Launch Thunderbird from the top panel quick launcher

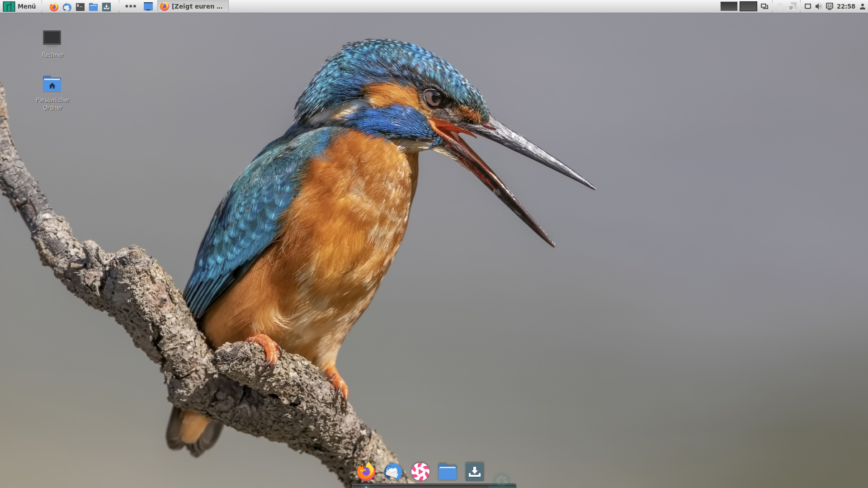pyautogui.click(x=67, y=7)
